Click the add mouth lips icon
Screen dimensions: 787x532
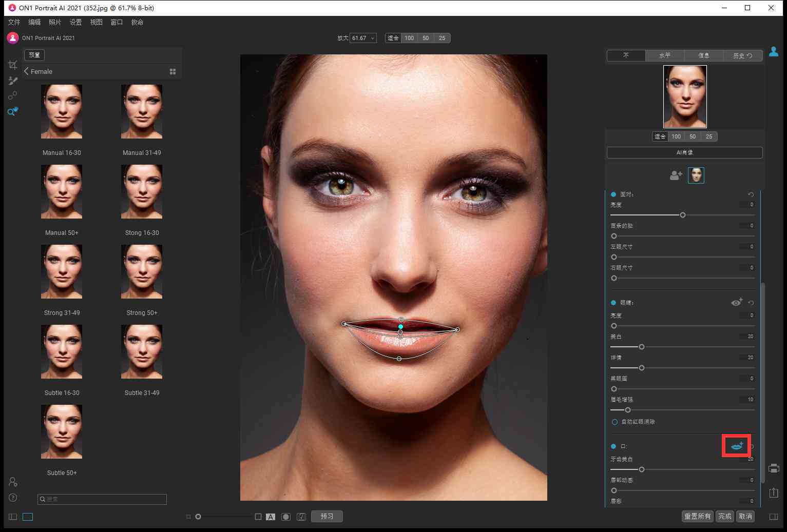(x=737, y=446)
